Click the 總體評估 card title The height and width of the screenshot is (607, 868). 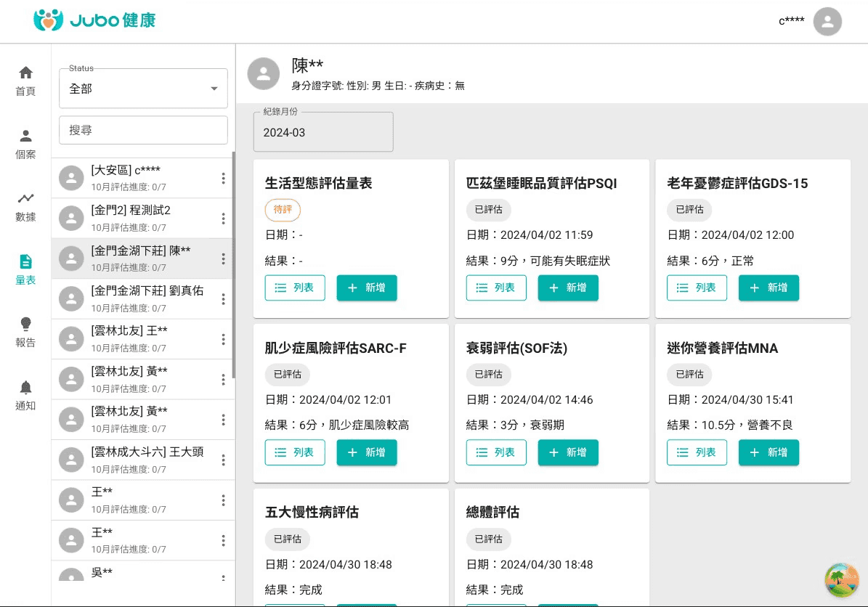[x=492, y=513]
